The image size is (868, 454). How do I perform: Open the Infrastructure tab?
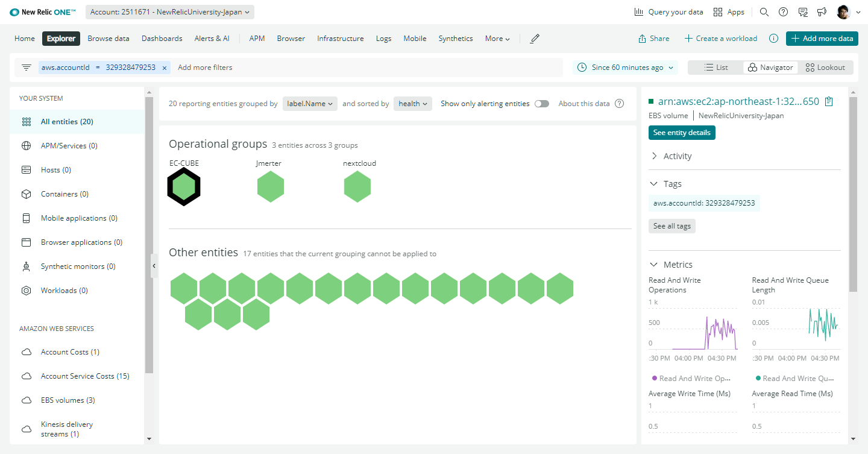point(341,39)
